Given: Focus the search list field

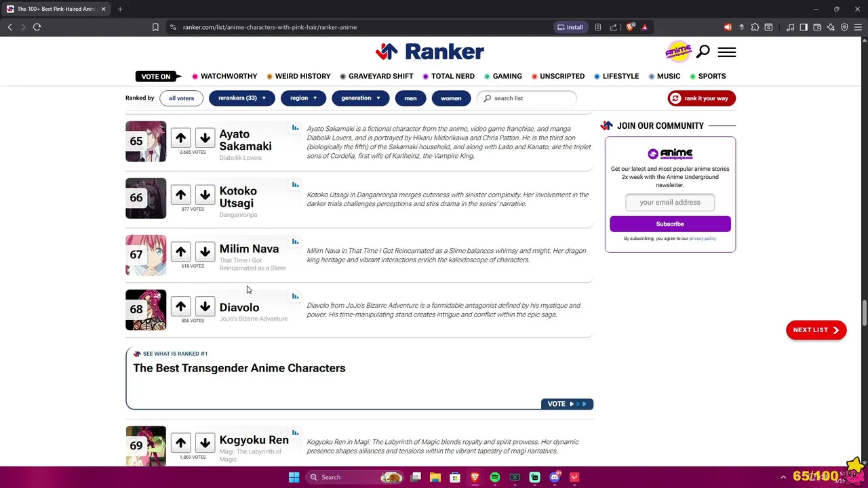Looking at the screenshot, I should tap(527, 98).
